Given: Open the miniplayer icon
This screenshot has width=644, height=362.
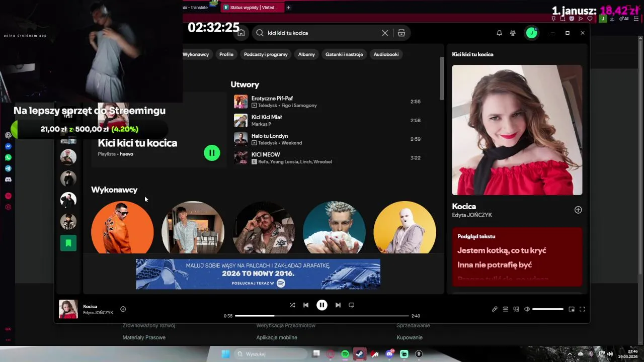Looking at the screenshot, I should tap(572, 309).
